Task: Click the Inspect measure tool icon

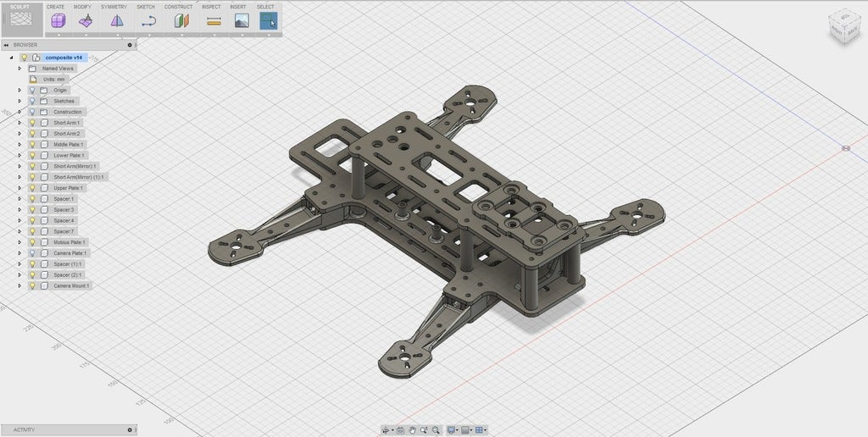Action: [x=214, y=21]
